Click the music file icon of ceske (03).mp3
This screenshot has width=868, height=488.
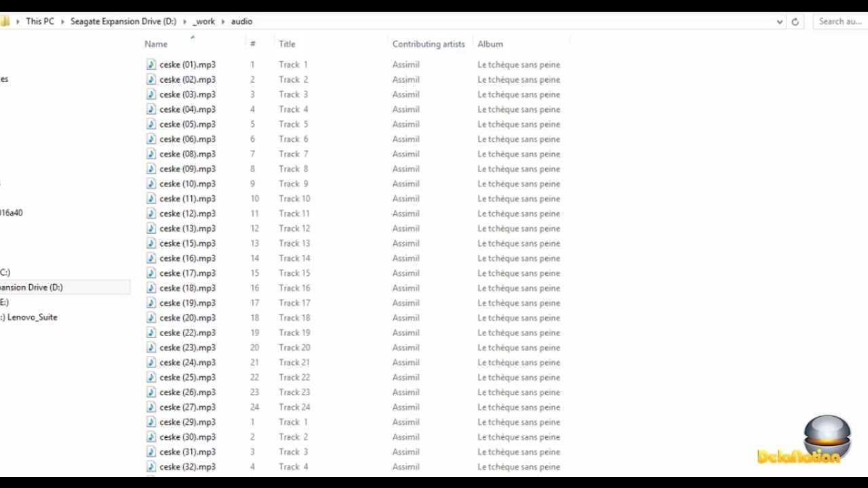click(151, 94)
